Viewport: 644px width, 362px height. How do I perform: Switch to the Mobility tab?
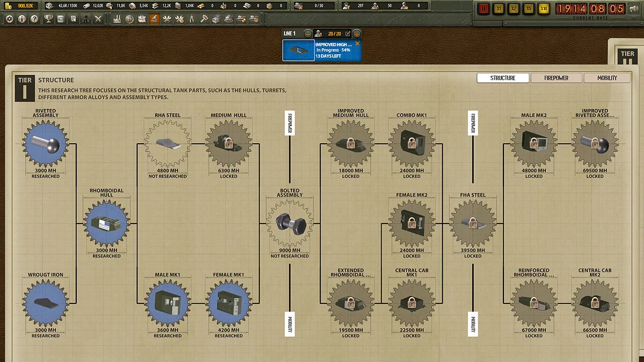[x=608, y=78]
